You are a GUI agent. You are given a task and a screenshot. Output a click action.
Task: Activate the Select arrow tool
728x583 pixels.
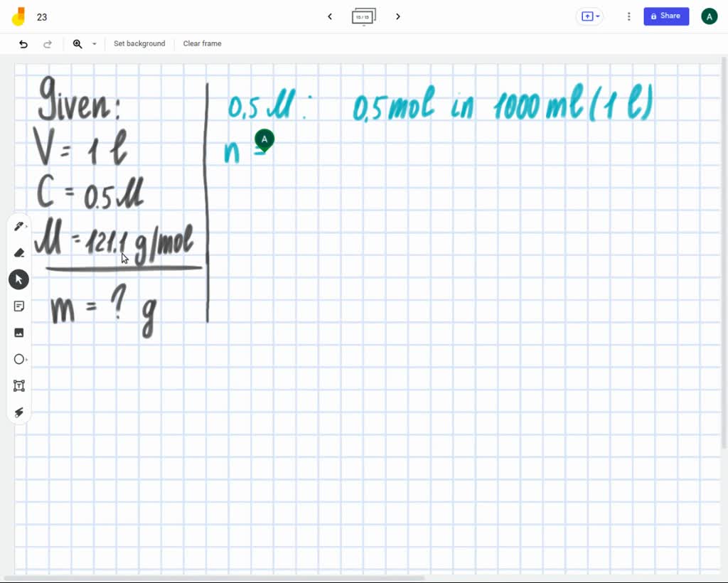click(x=18, y=279)
